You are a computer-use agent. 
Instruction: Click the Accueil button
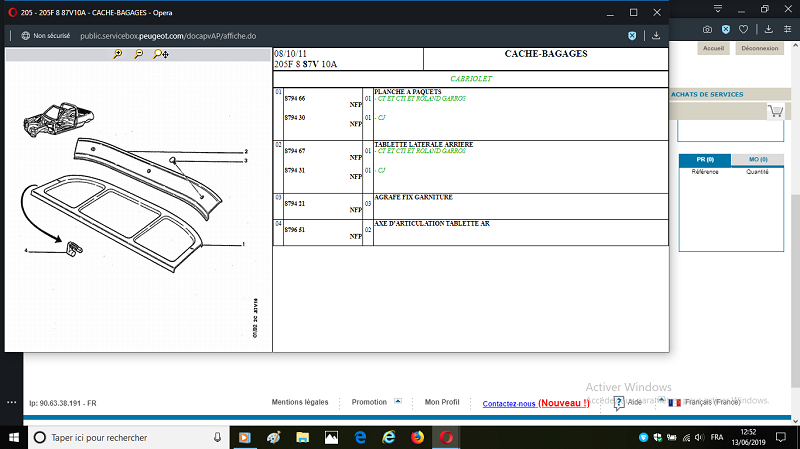tap(713, 48)
